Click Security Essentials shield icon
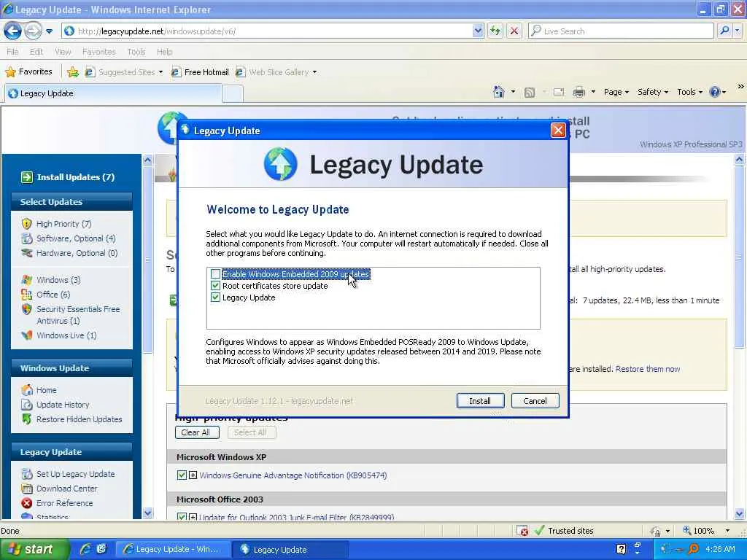 coord(27,309)
